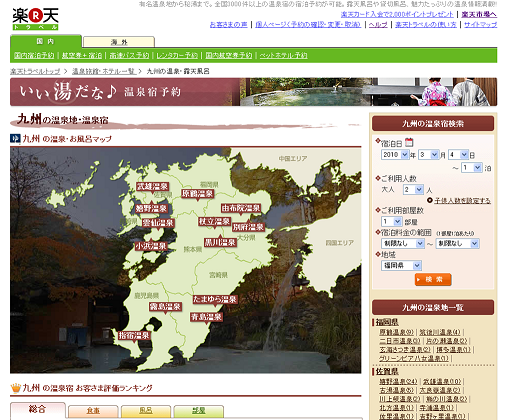
Task: Open the nights (泊) dropdown
Action: tap(471, 167)
